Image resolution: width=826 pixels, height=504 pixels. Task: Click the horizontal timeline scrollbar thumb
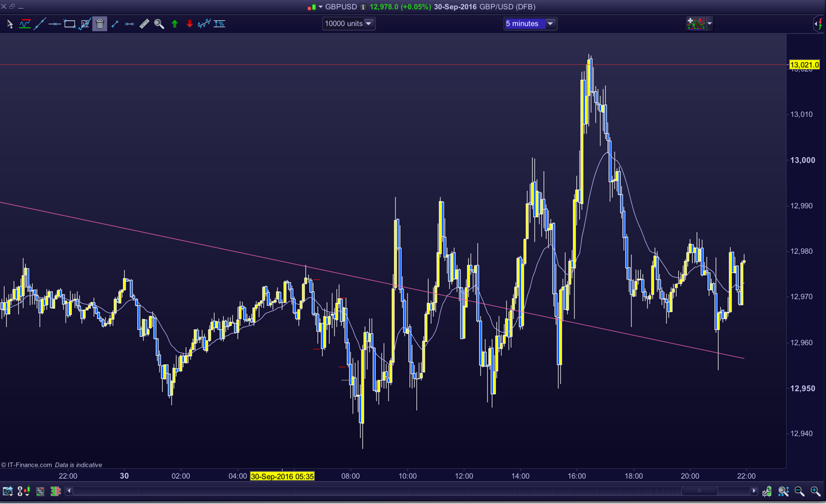click(699, 491)
